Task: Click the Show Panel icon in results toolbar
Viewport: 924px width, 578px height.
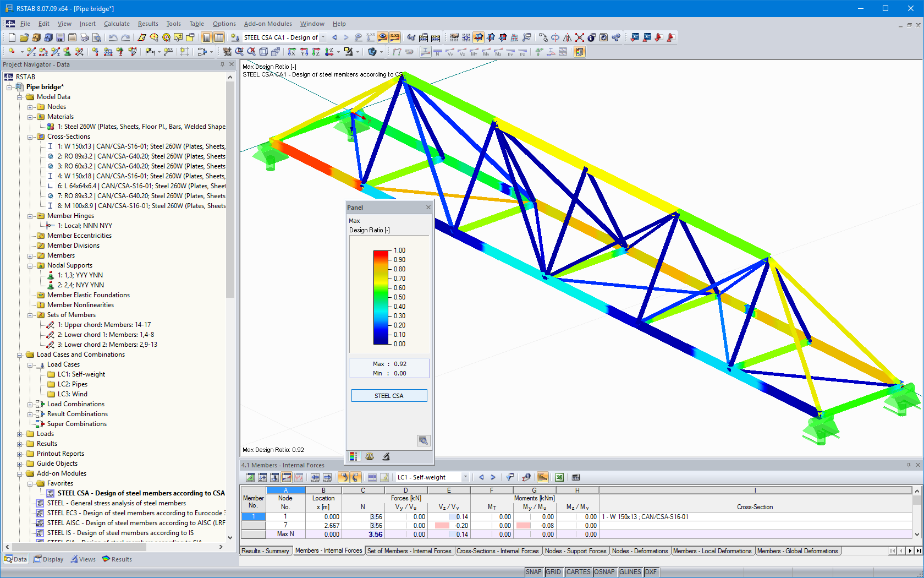Action: click(579, 52)
